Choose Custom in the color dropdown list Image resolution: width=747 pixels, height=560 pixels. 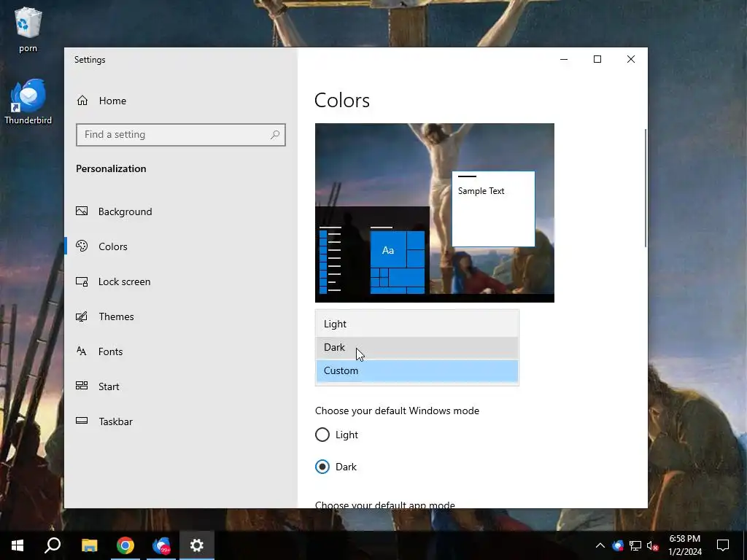(x=417, y=371)
